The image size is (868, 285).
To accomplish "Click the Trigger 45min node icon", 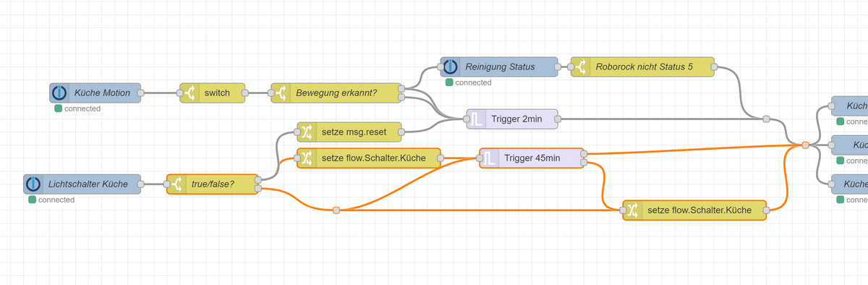I will click(x=490, y=158).
